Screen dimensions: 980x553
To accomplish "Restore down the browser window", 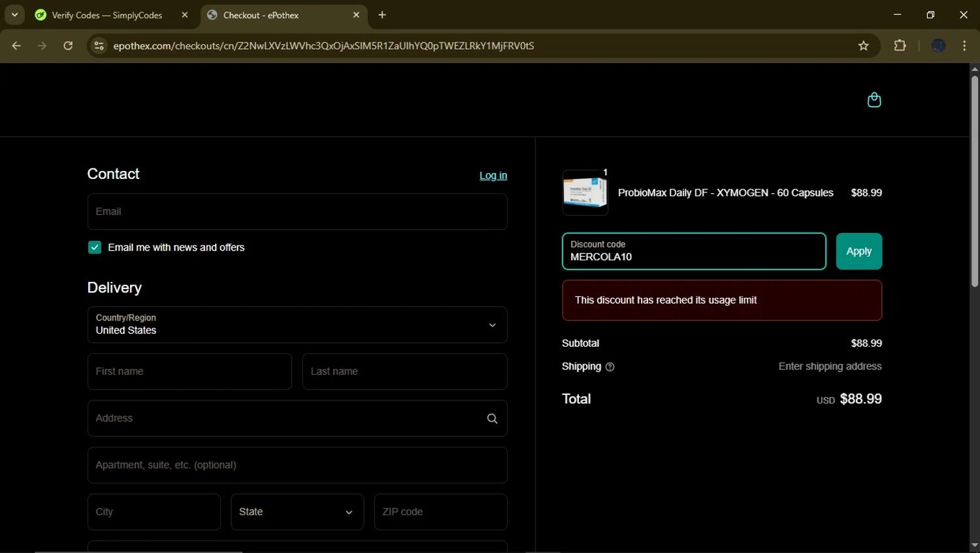I will [x=930, y=14].
